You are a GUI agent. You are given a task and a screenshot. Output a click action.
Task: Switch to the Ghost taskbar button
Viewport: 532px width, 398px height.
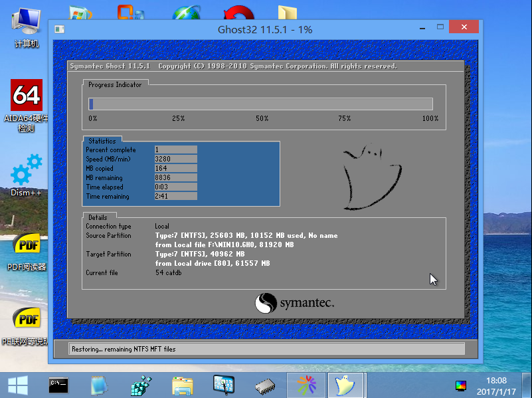pyautogui.click(x=345, y=385)
